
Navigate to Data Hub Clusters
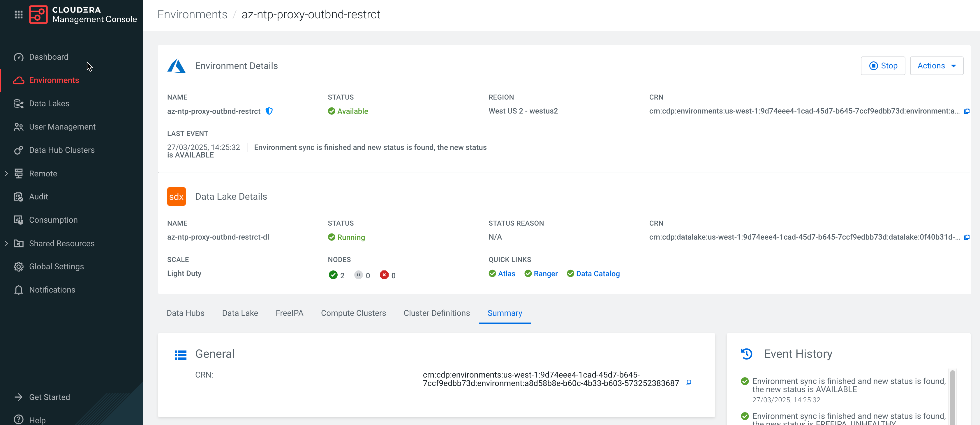click(x=62, y=150)
